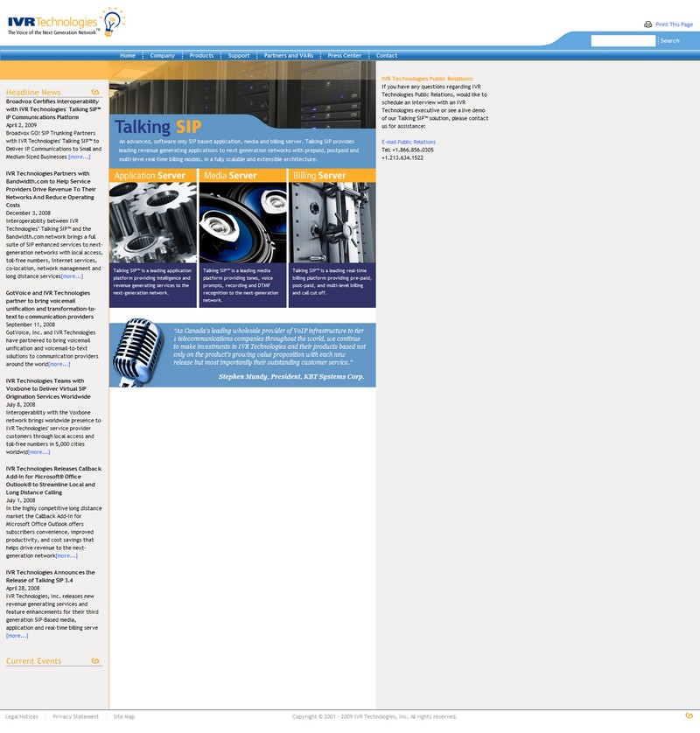Click the IVR Technologies lightbulb logo

pyautogui.click(x=66, y=22)
